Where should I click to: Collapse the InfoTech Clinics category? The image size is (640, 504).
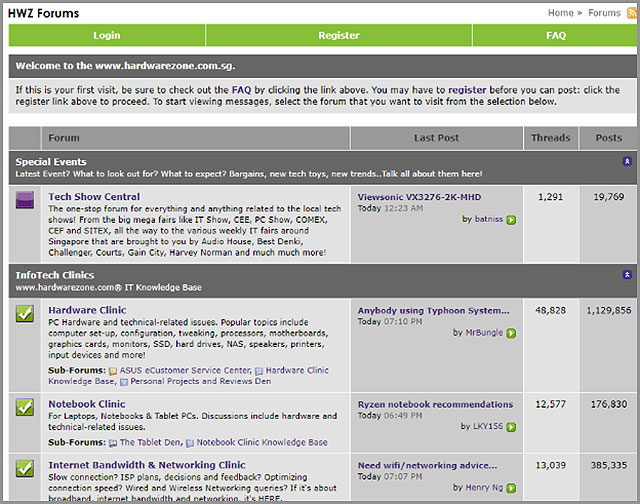pos(627,275)
